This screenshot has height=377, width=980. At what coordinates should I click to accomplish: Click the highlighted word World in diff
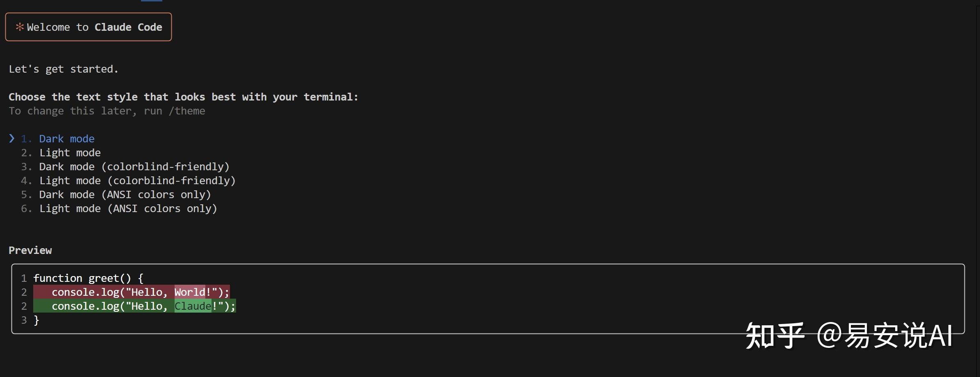click(x=189, y=292)
